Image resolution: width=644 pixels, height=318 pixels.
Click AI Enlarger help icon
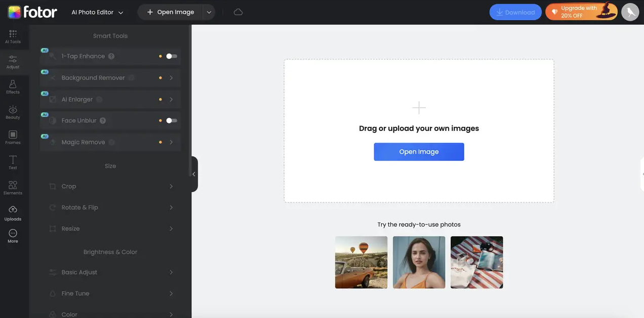(x=99, y=100)
